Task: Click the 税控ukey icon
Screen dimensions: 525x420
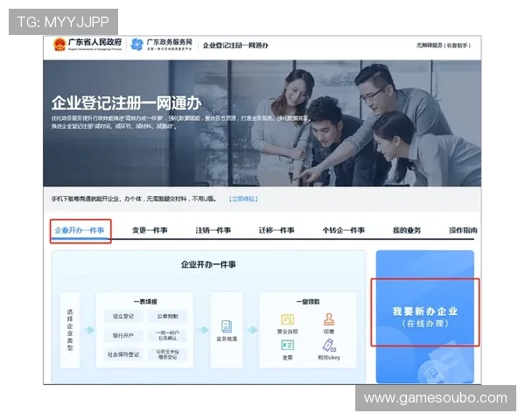Action: [x=329, y=345]
